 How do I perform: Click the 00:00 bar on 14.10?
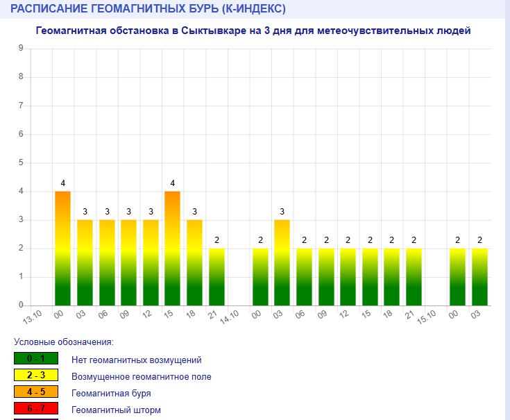point(260,276)
